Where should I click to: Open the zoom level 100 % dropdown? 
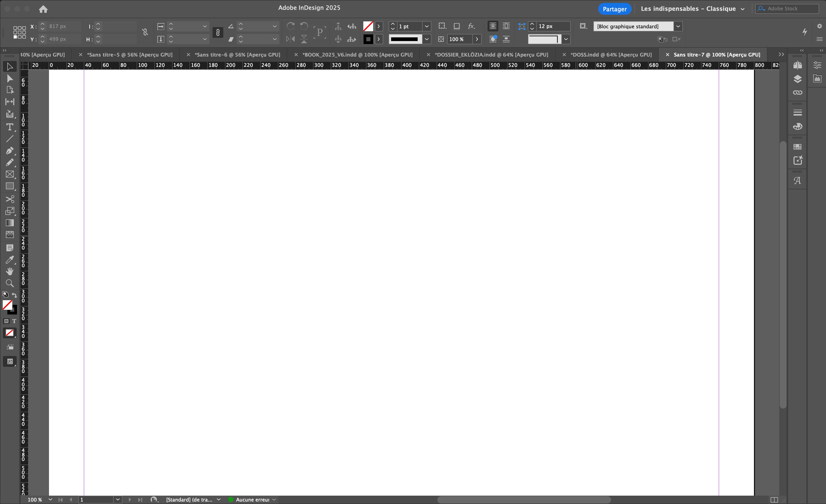pyautogui.click(x=50, y=499)
